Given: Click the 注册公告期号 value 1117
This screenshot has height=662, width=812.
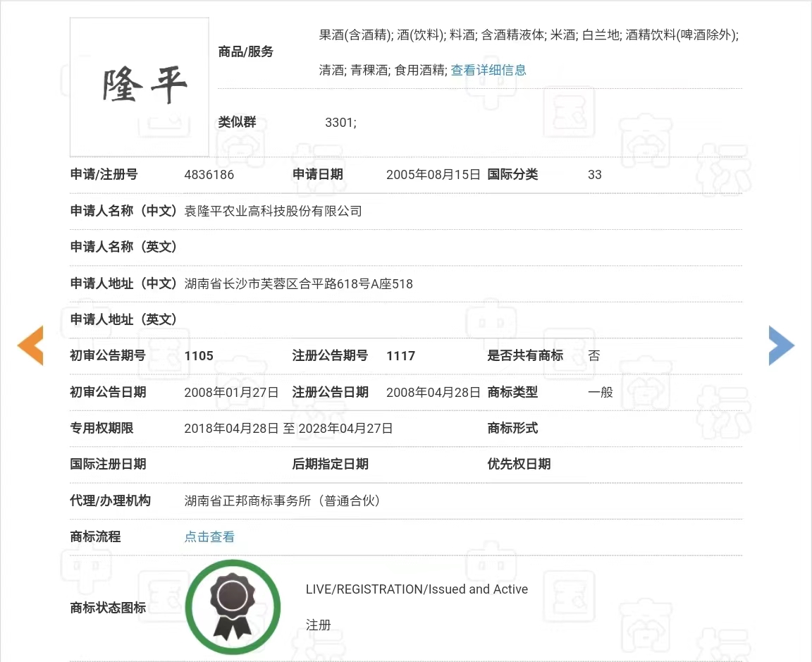Looking at the screenshot, I should coord(400,356).
